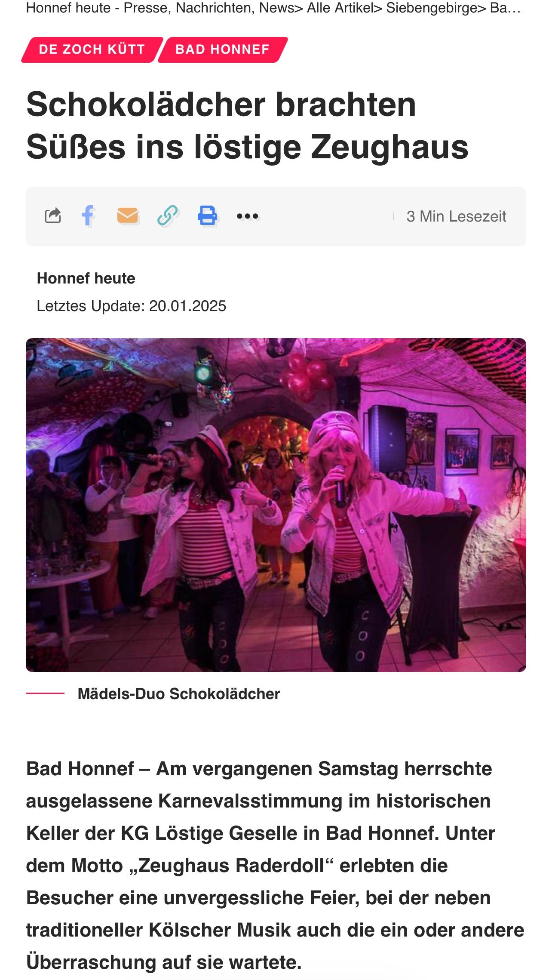
Task: Click the article headline about Schokolädcher
Action: pyautogui.click(x=247, y=126)
